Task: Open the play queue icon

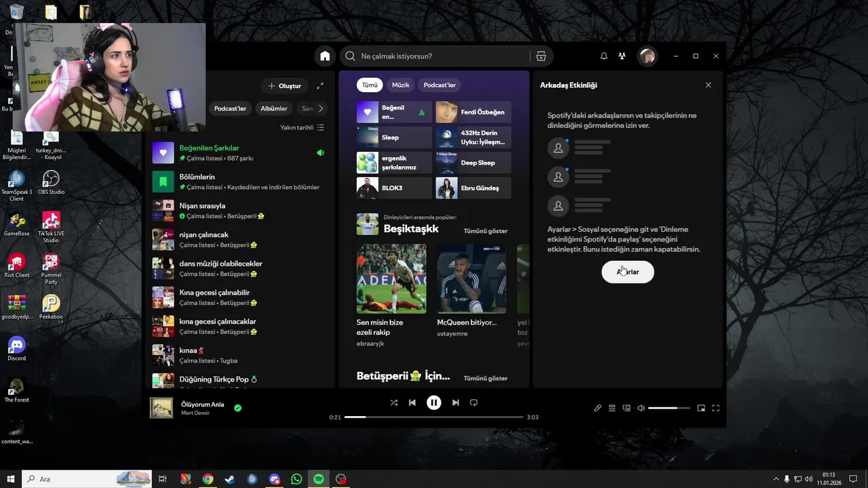Action: 612,408
